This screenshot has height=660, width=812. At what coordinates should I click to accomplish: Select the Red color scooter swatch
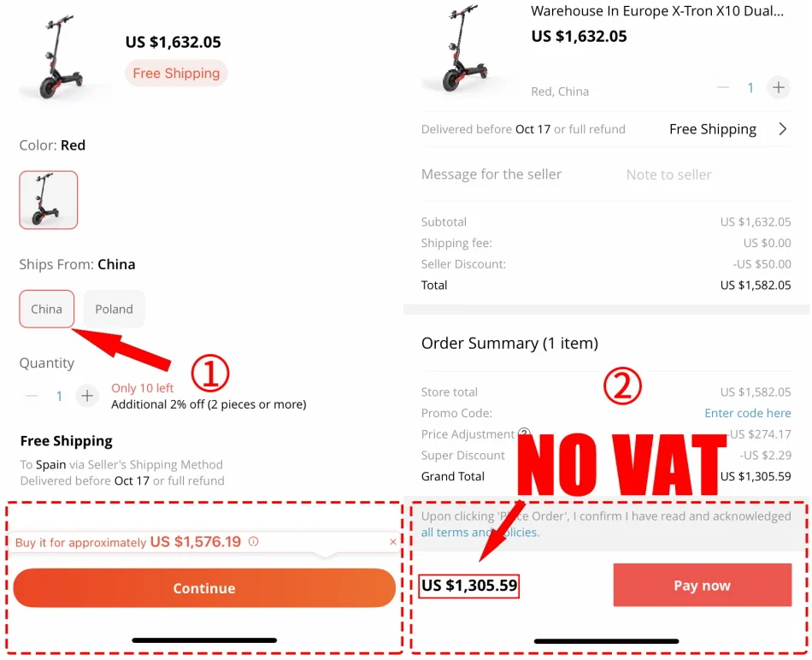[49, 200]
